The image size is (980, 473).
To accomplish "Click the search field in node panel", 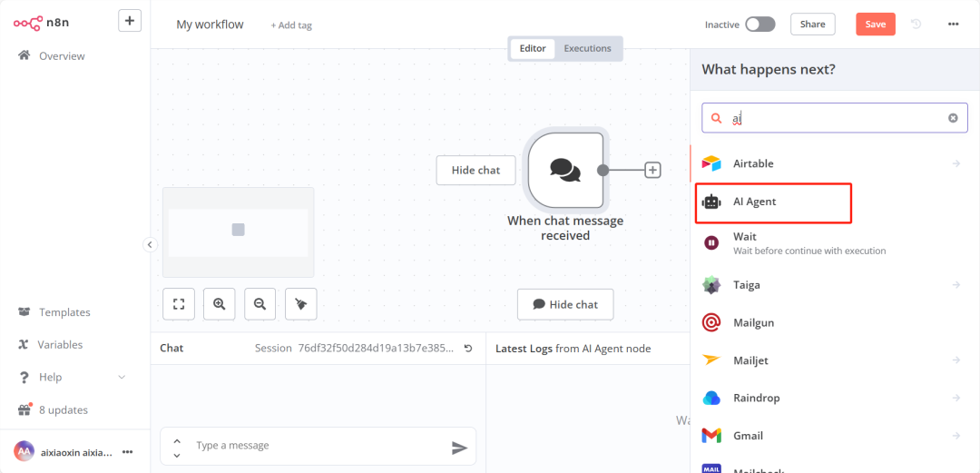I will tap(835, 118).
